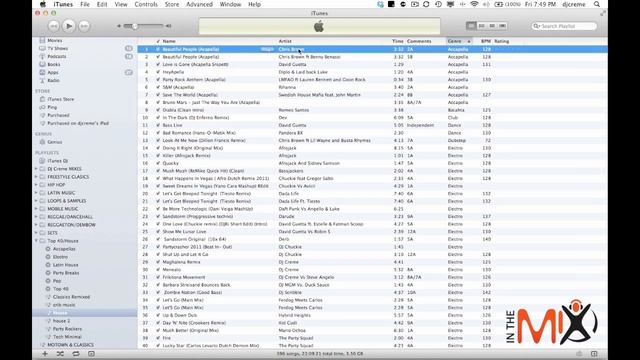
Task: Switch to Cover Flow view icon
Action: click(x=502, y=26)
